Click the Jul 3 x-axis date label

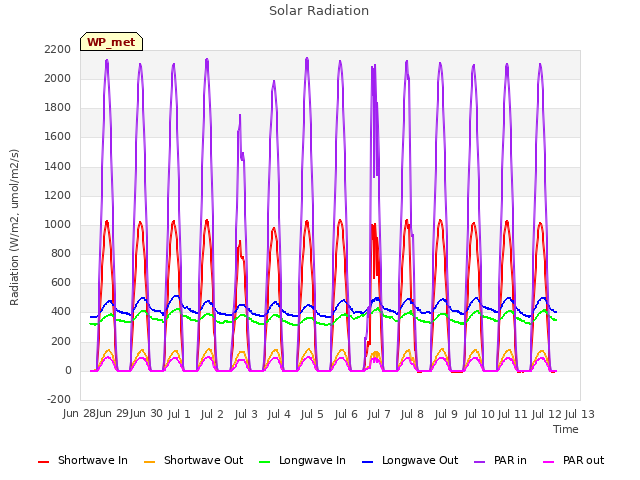click(x=246, y=414)
